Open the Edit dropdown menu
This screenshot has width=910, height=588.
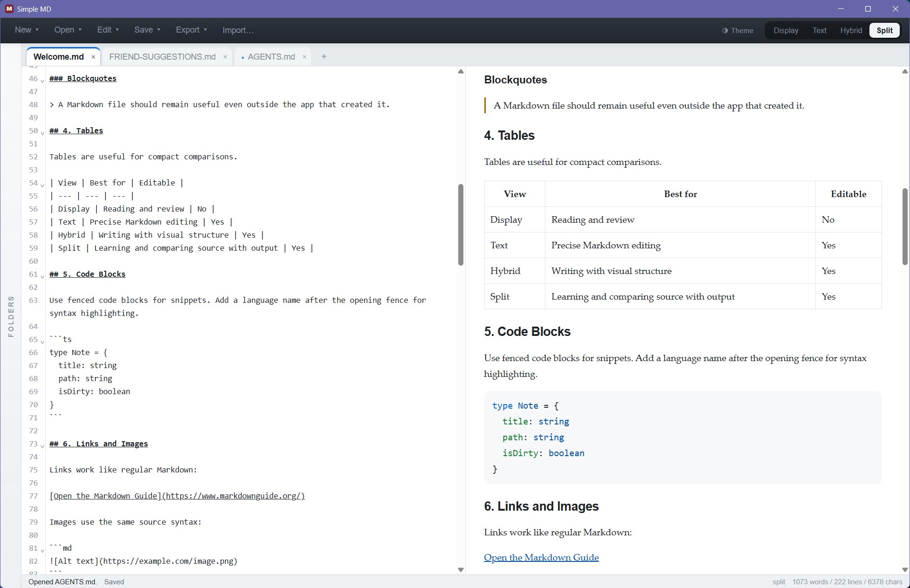[x=108, y=30]
